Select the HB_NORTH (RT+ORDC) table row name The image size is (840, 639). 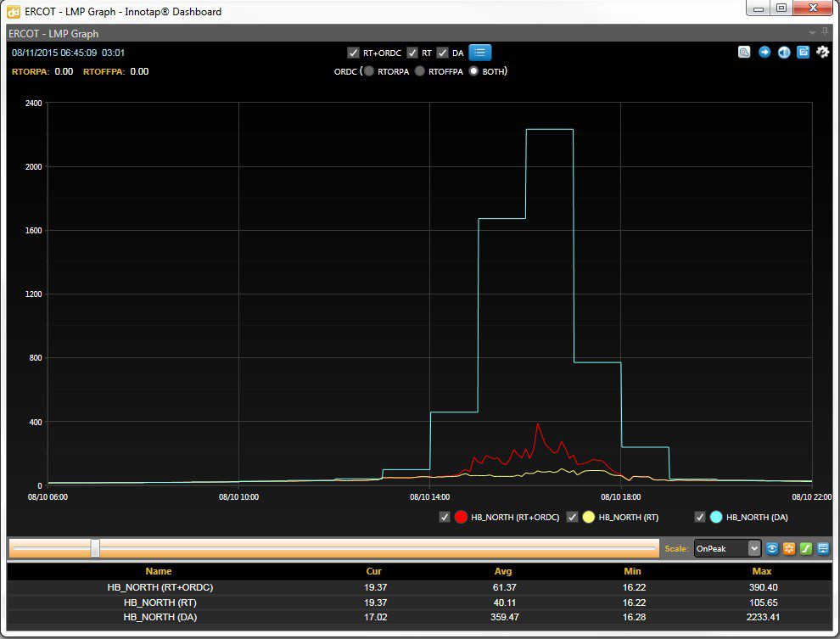coord(160,587)
